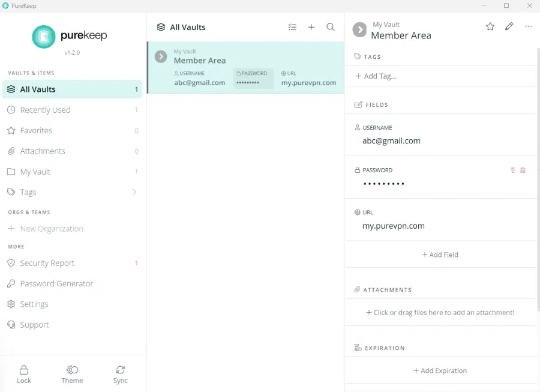Click masked password field in list row

click(x=253, y=79)
